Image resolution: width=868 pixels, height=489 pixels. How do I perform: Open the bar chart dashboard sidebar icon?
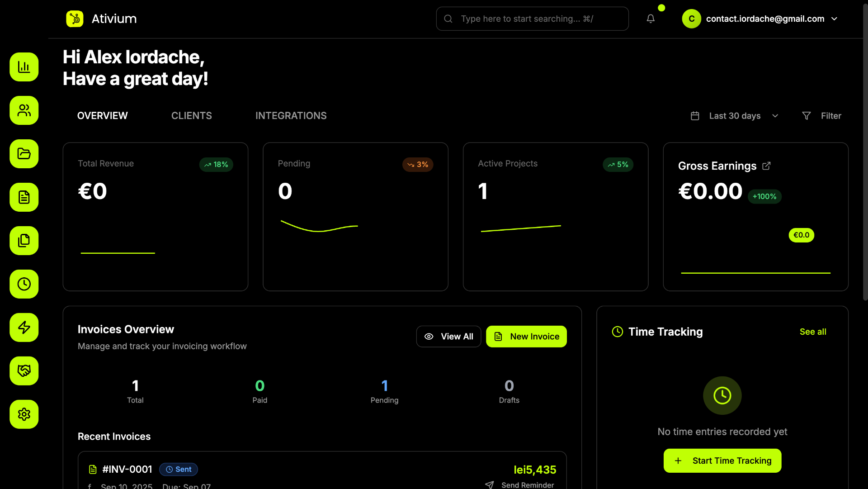(24, 67)
